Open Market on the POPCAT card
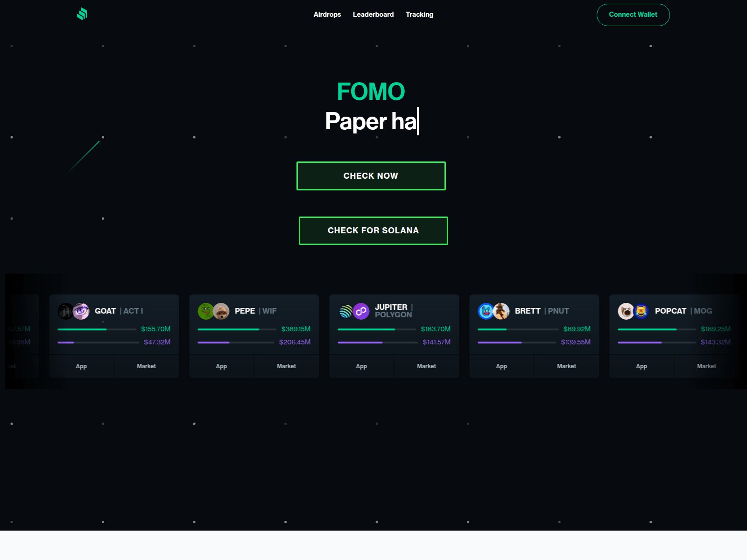Viewport: 747px width, 560px height. point(707,366)
